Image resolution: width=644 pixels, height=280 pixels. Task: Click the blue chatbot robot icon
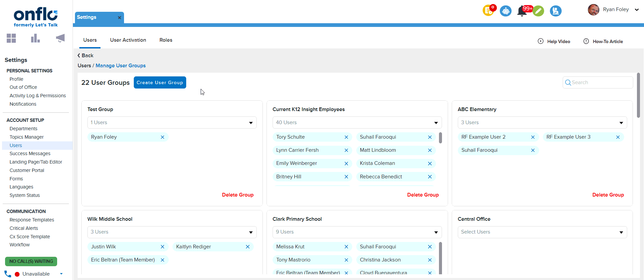click(506, 11)
